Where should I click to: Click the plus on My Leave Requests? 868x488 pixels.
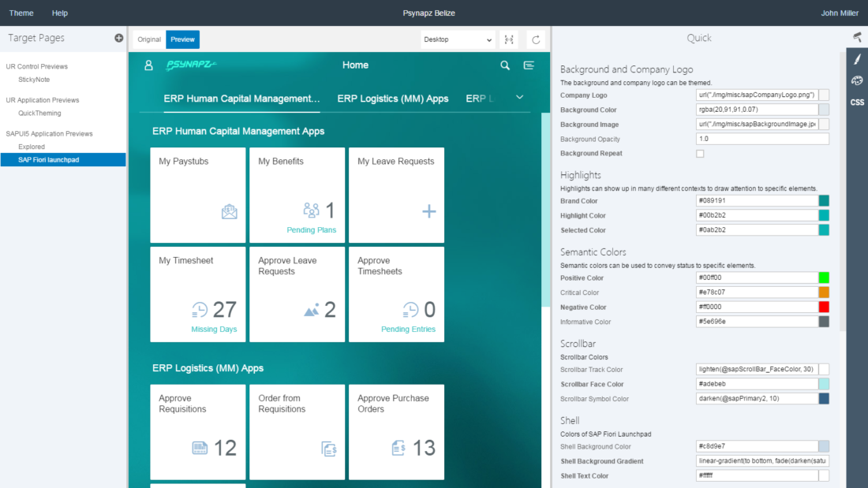(x=429, y=210)
